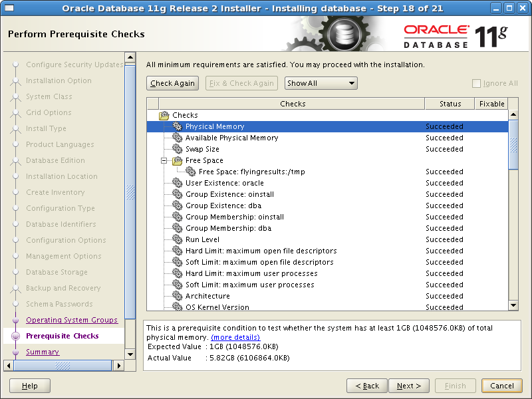The image size is (532, 399).
Task: Go back with the Back button
Action: pos(367,386)
